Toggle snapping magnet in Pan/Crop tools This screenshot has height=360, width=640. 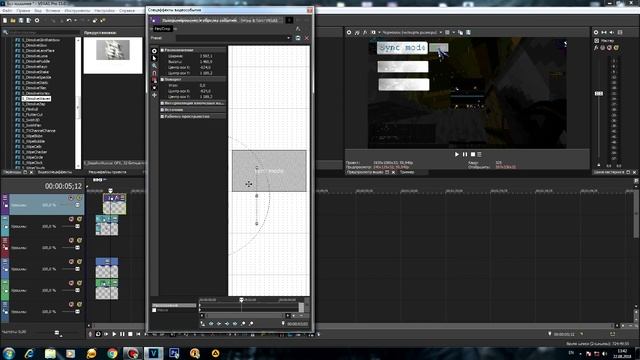[154, 73]
